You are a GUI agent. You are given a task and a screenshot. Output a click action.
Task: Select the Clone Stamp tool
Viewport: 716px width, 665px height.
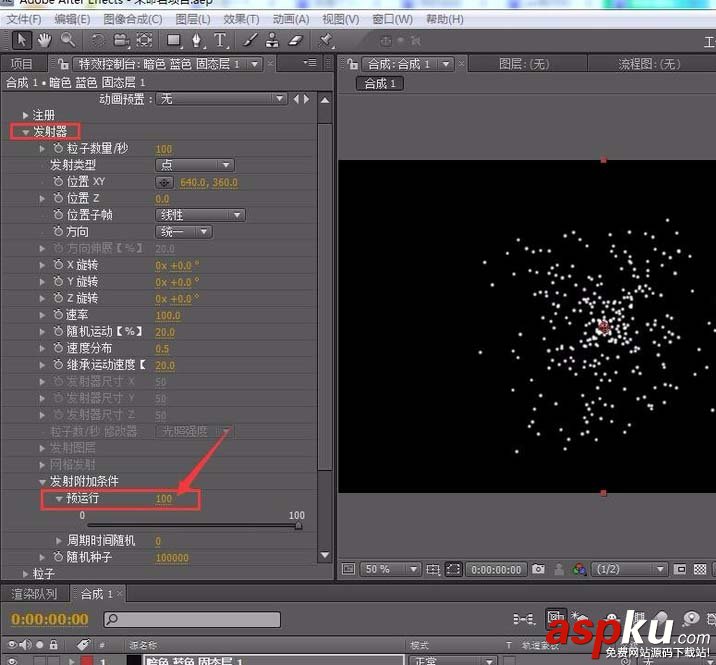[x=272, y=40]
